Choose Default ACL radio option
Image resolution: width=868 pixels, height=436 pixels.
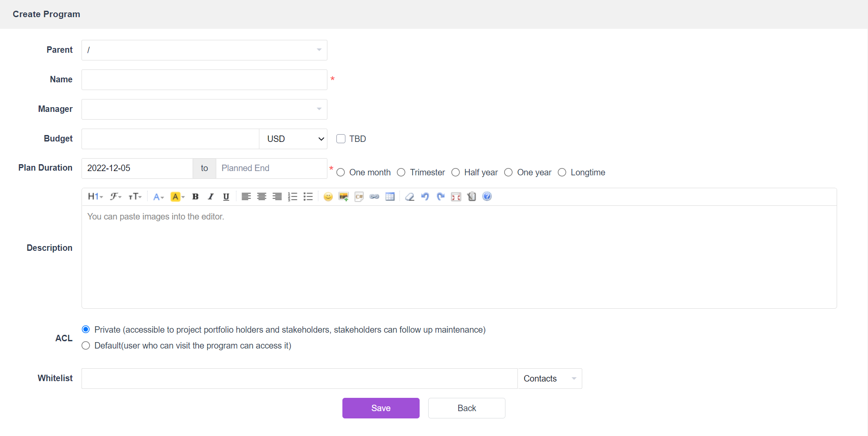click(86, 346)
